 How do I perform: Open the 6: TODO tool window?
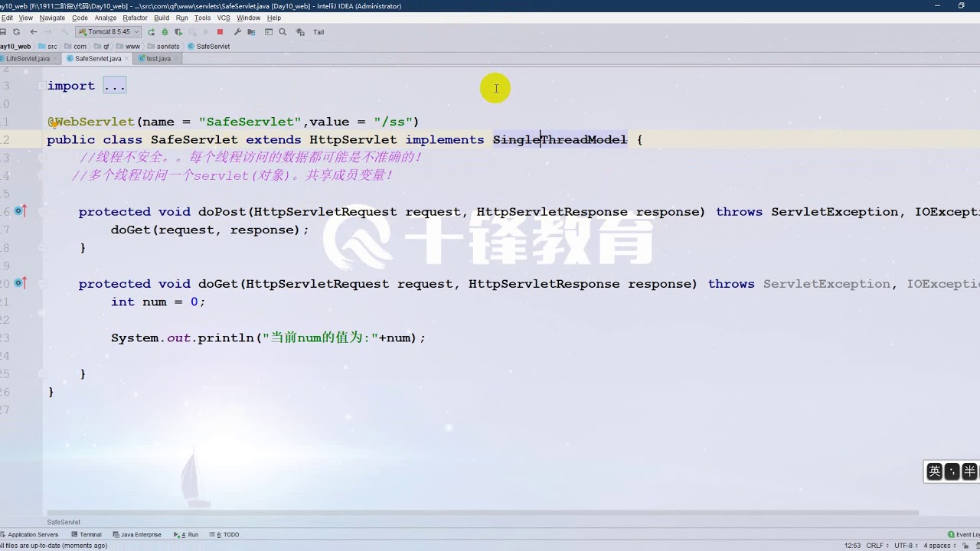click(224, 534)
